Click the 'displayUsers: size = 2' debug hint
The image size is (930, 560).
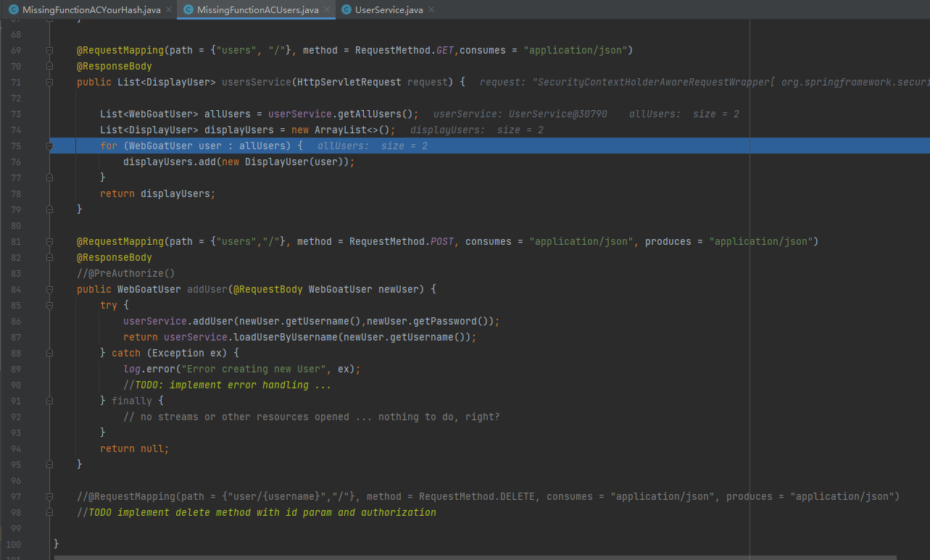point(477,130)
